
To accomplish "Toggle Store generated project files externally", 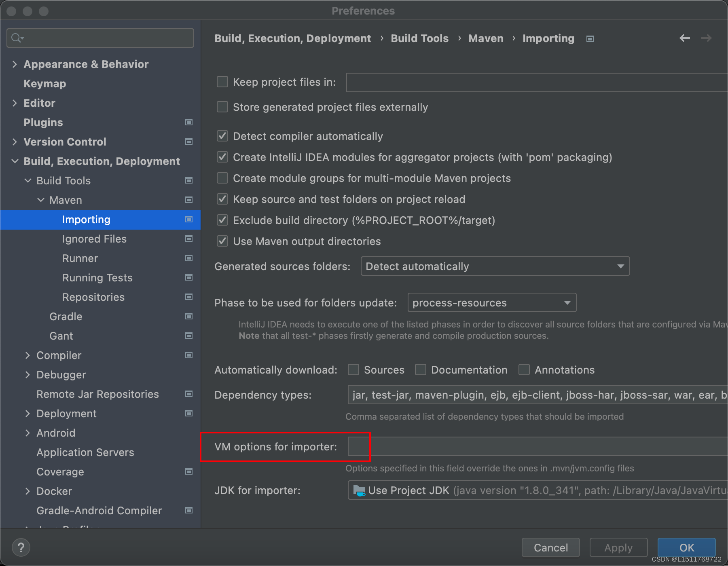I will pos(222,107).
